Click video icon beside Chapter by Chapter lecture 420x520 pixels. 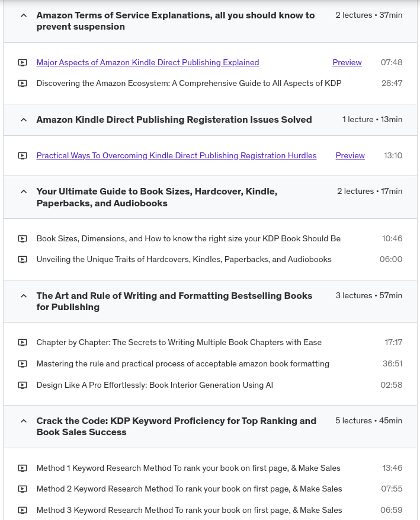pos(23,343)
